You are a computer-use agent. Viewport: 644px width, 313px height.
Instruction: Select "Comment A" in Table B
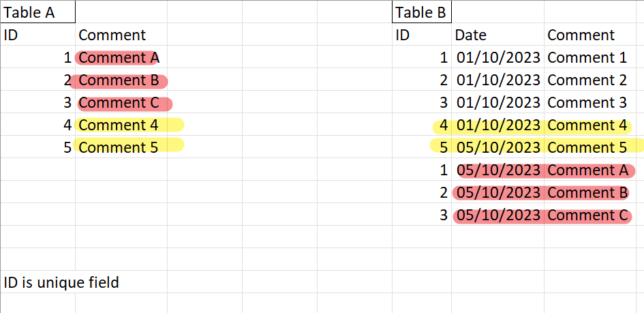tap(589, 170)
